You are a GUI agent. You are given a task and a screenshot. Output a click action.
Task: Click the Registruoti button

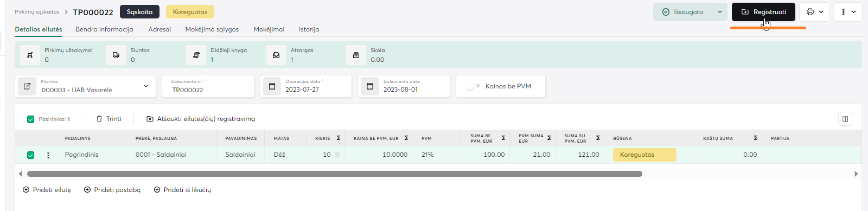(763, 12)
